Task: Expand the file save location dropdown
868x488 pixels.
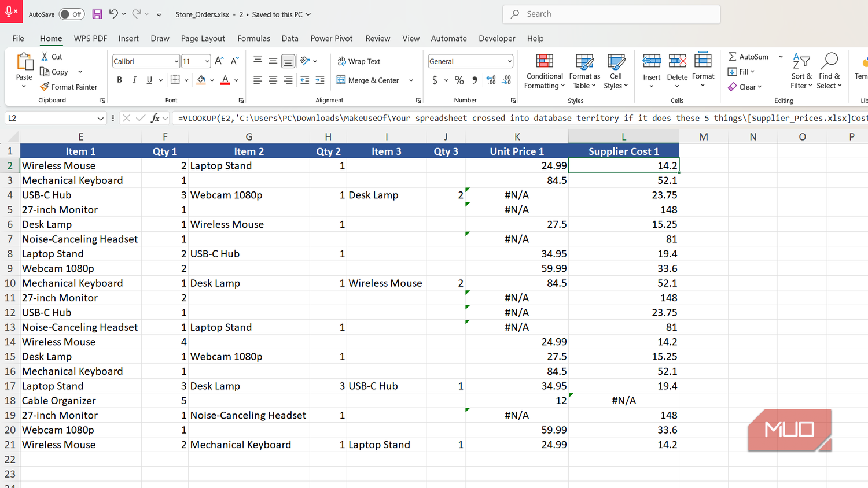Action: tap(308, 14)
